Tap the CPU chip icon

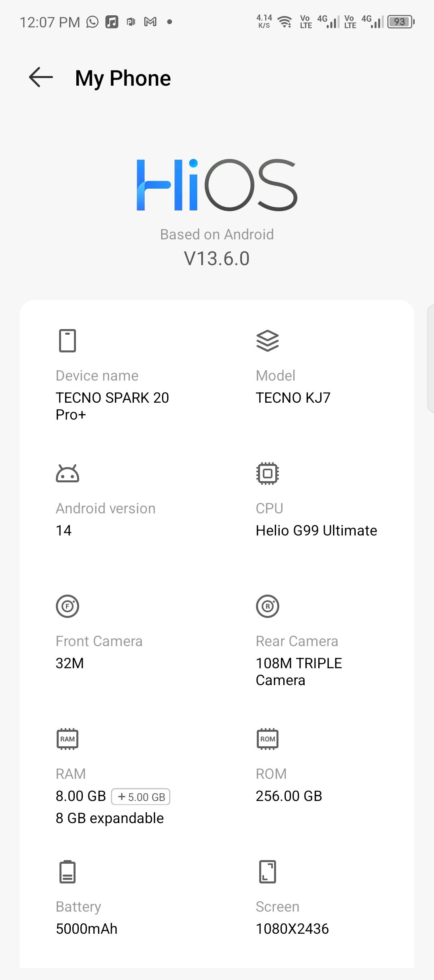tap(268, 474)
